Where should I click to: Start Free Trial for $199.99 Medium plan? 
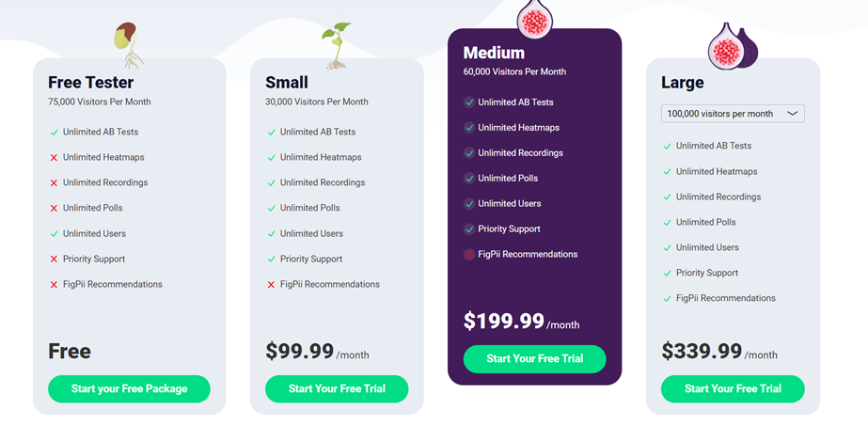coord(535,359)
